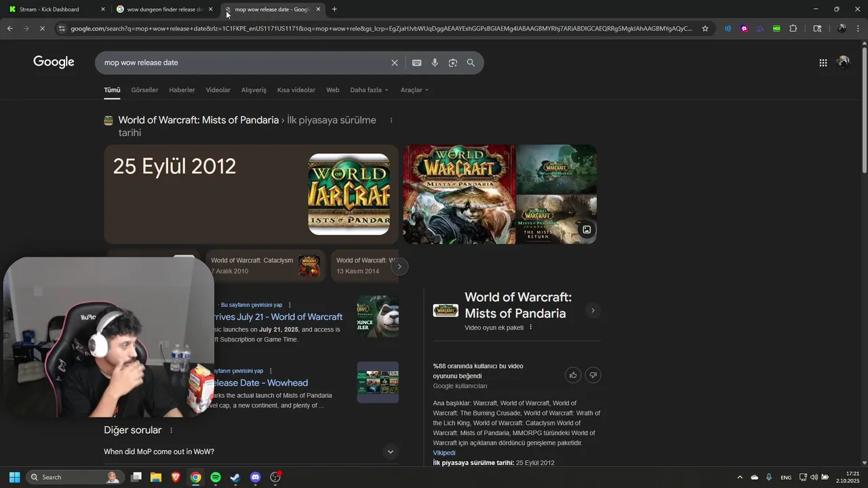Viewport: 868px width, 488px height.
Task: Click 'Bu sayfanın çevirisini yap' for first result
Action: 252,305
